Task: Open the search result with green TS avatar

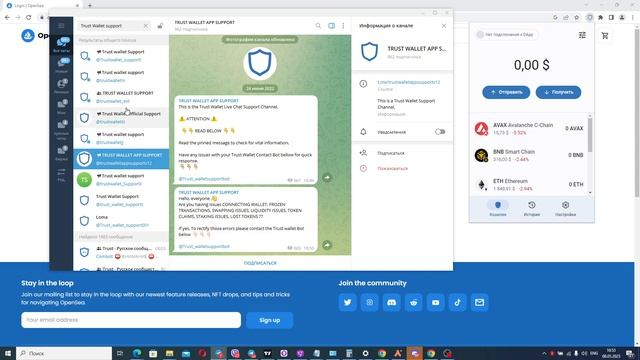Action: [121, 180]
